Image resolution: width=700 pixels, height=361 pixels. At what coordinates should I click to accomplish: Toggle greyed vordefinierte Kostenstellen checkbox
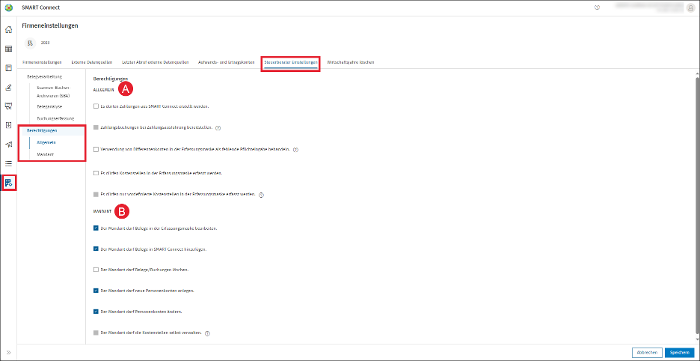96,195
